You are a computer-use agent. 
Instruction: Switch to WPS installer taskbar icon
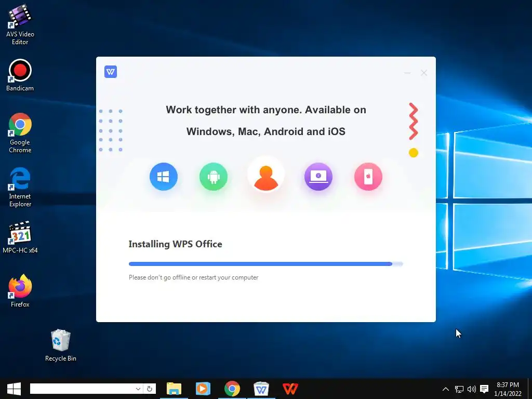(x=261, y=389)
